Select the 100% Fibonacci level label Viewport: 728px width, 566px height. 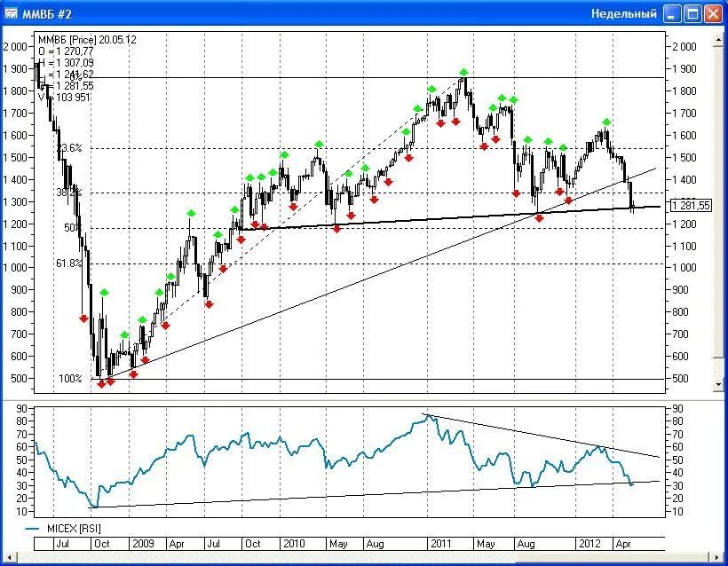[x=70, y=379]
